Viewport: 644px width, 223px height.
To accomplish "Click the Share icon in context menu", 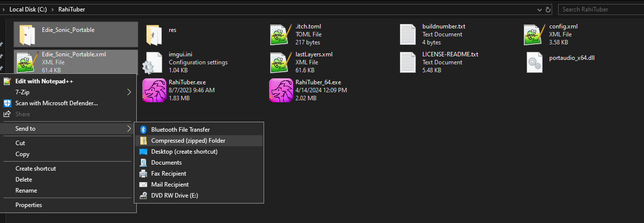I will (x=7, y=114).
